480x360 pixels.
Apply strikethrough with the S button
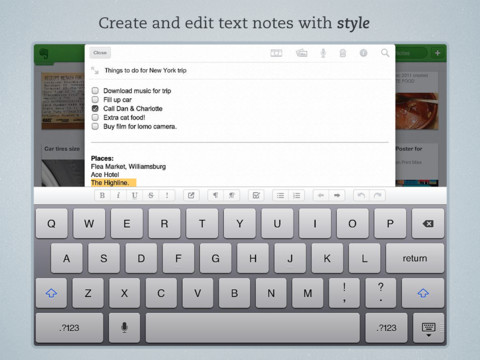[x=151, y=195]
